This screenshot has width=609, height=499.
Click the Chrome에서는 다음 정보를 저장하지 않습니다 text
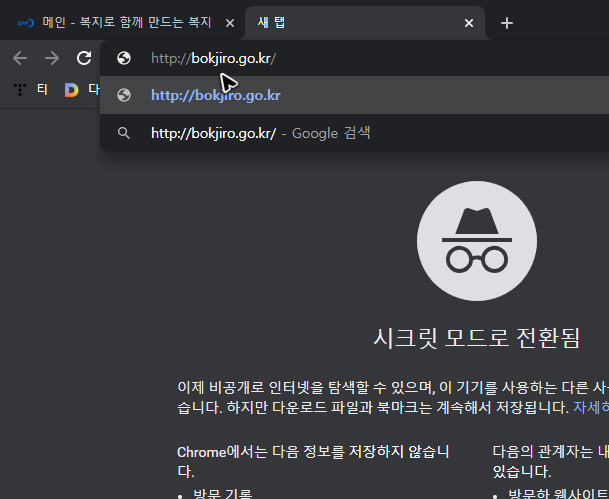point(313,461)
